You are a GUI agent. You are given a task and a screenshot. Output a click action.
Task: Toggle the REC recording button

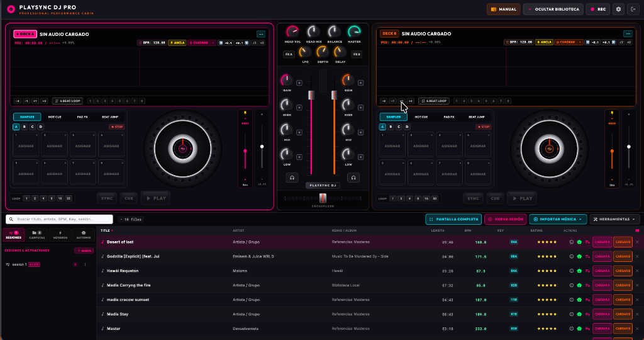pos(598,9)
